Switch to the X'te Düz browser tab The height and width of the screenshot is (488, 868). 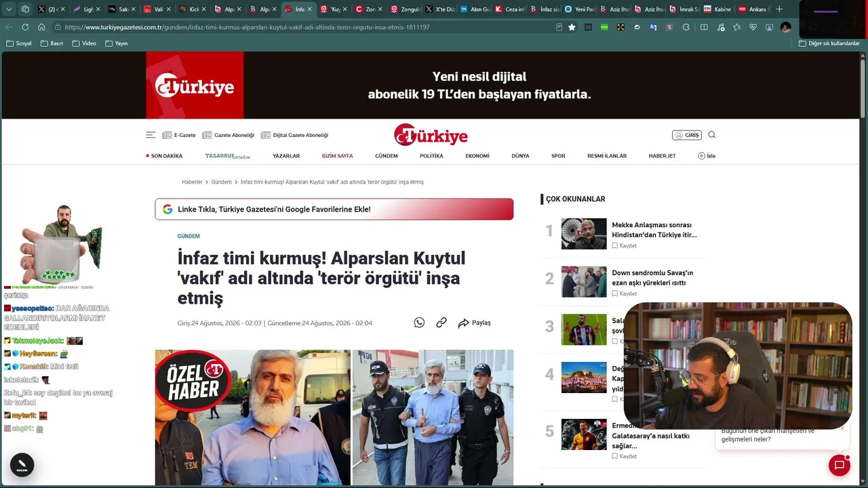[441, 9]
